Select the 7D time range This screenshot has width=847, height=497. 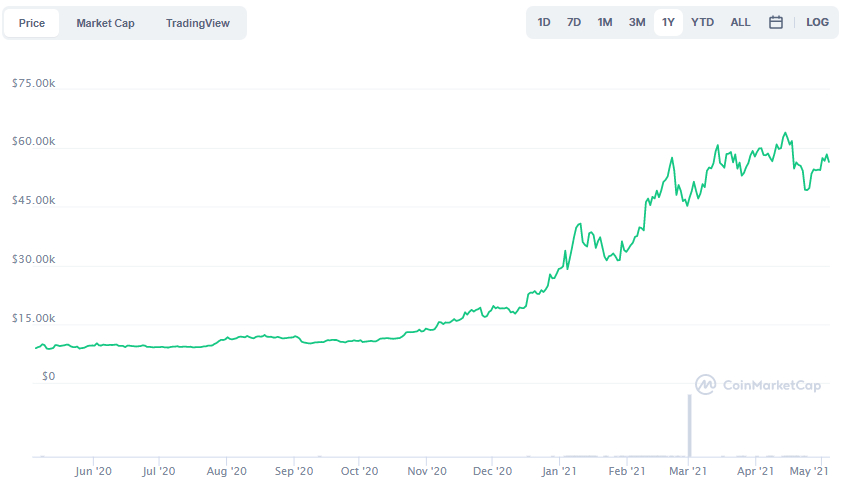574,22
